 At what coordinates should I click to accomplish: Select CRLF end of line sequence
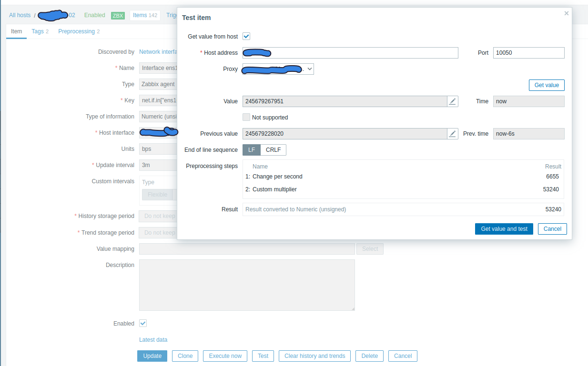273,150
